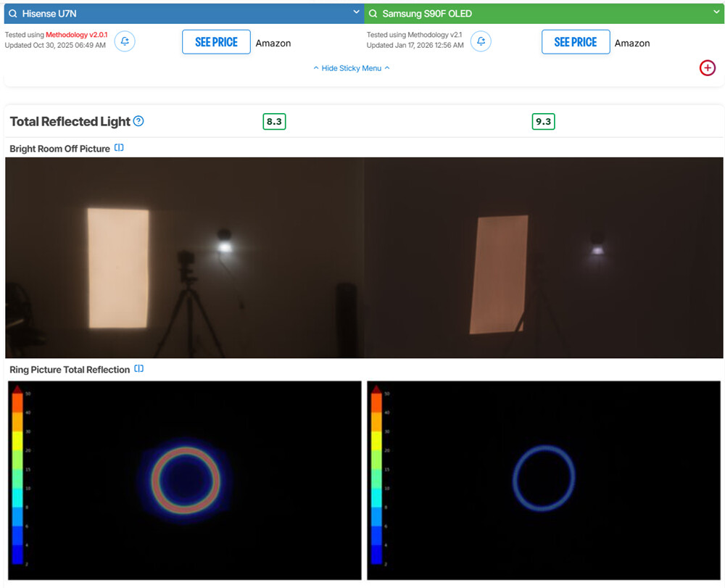Click the Bright Room Off Picture label
725x588 pixels.
pyautogui.click(x=59, y=149)
